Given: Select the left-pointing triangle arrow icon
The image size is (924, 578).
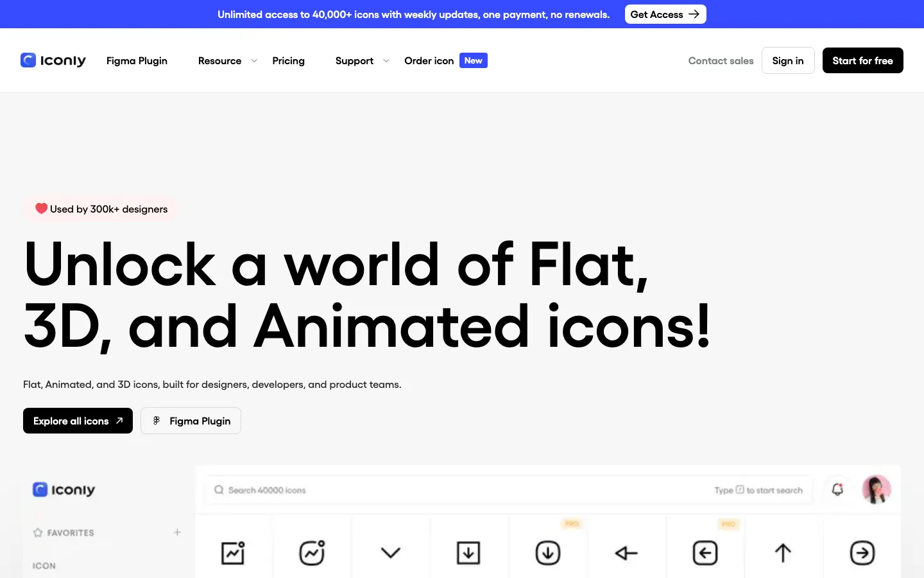Looking at the screenshot, I should click(x=626, y=552).
